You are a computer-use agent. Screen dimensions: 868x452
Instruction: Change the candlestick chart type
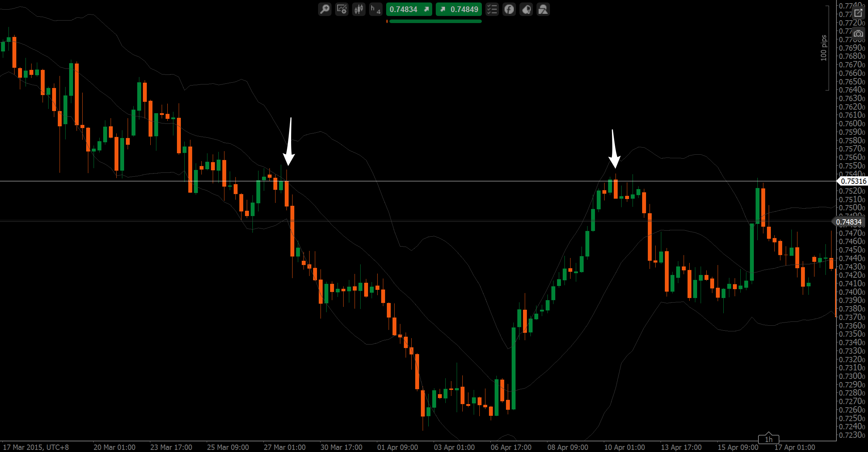(x=359, y=9)
